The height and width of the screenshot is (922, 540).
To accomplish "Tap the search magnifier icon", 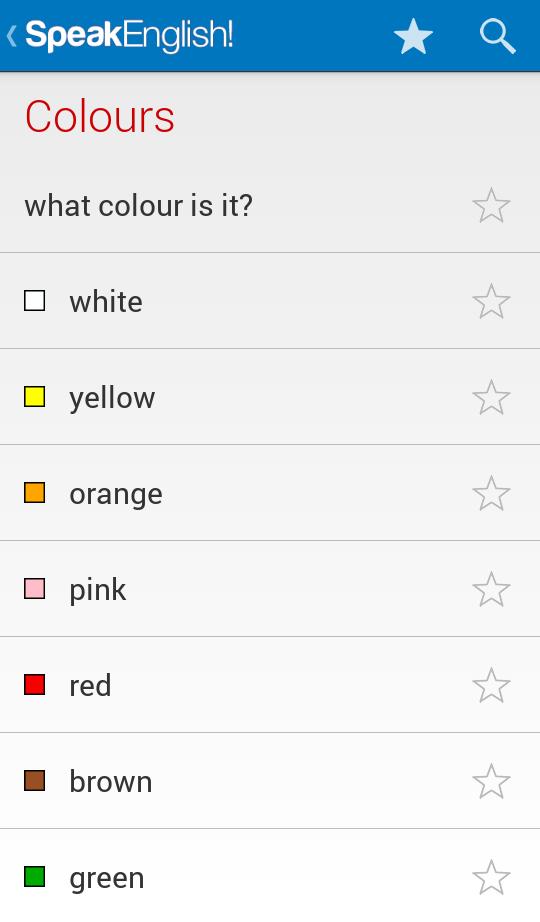I will pyautogui.click(x=498, y=36).
